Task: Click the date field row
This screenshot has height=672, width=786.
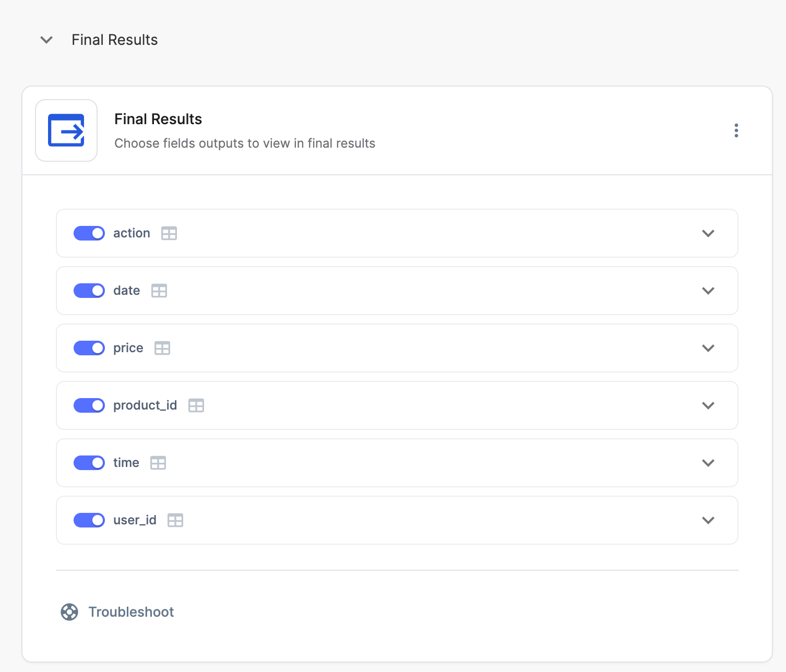Action: 397,291
